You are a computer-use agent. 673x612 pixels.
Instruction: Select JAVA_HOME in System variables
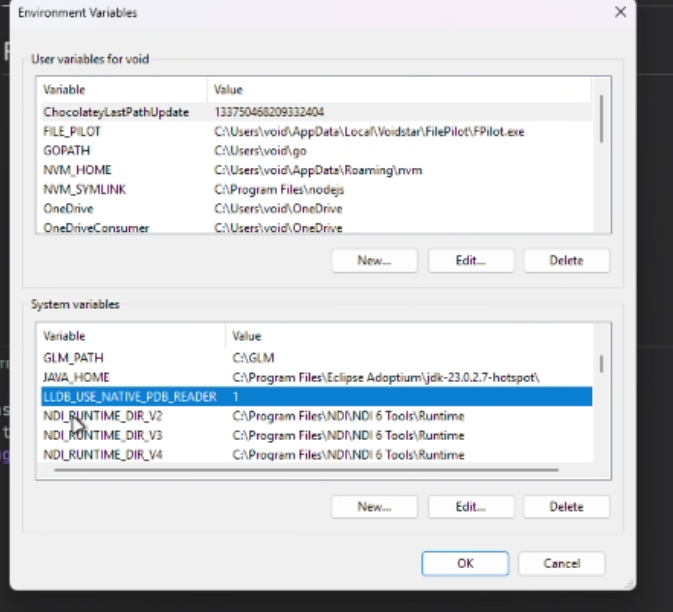[x=76, y=377]
